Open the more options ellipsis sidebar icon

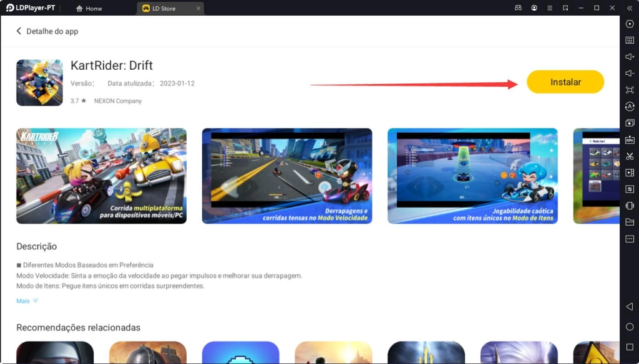point(629,239)
